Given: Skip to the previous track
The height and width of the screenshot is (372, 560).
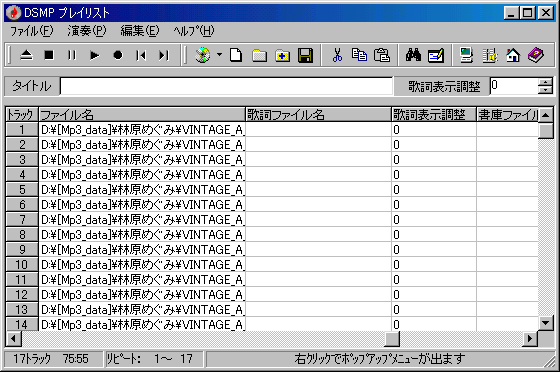Looking at the screenshot, I should tap(141, 55).
